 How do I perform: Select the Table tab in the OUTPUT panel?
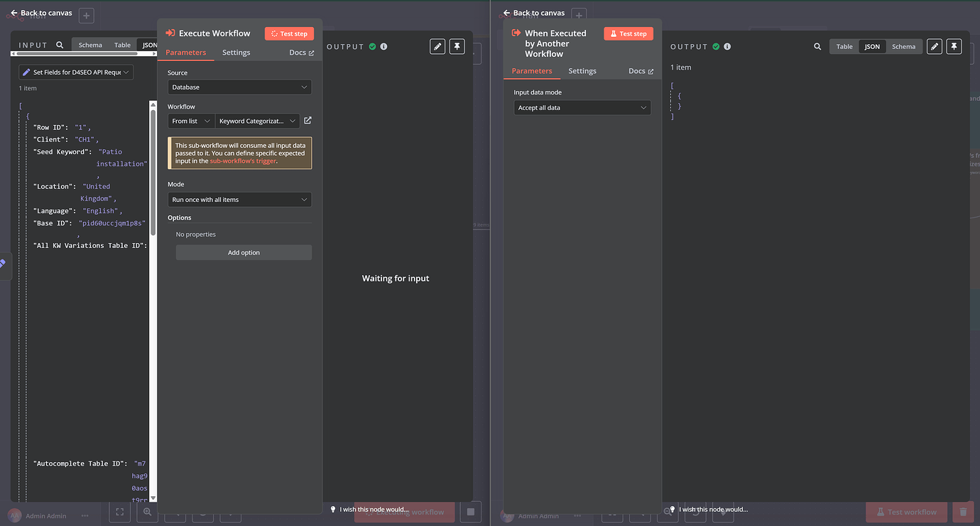pos(843,45)
